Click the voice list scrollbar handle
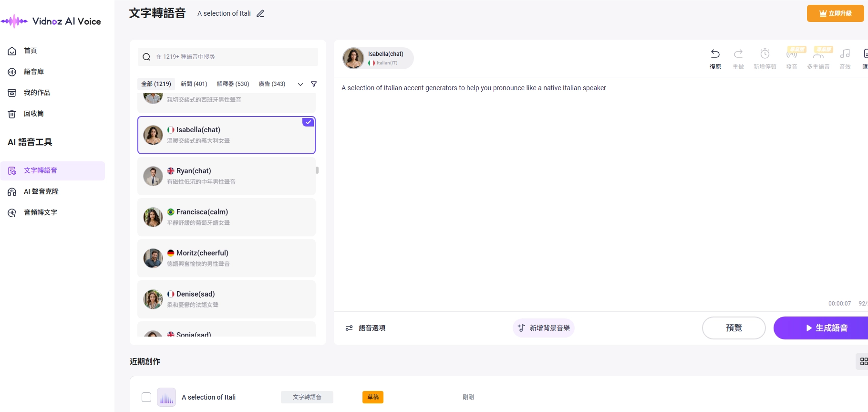Screen dimensions: 868x412 pos(317,170)
